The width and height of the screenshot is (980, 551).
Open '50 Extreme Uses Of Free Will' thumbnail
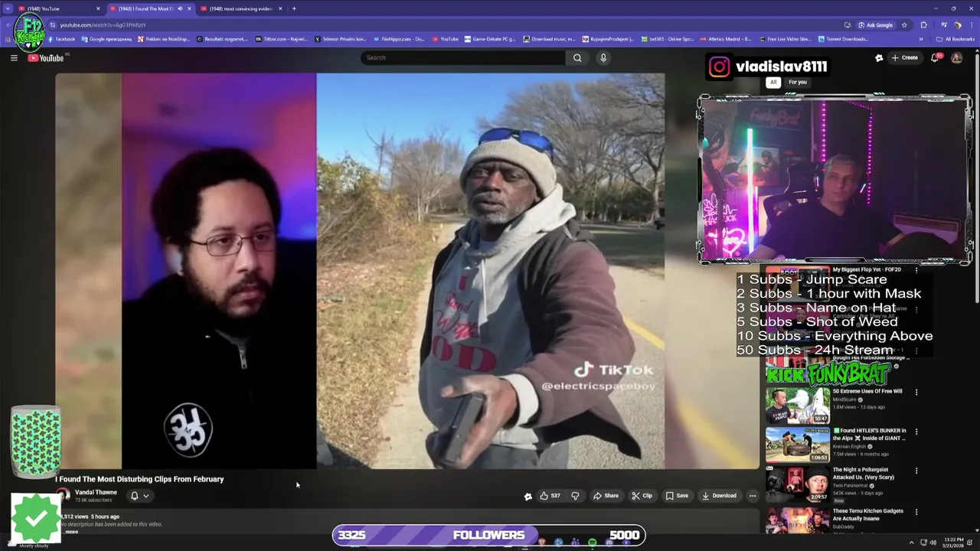pos(798,406)
